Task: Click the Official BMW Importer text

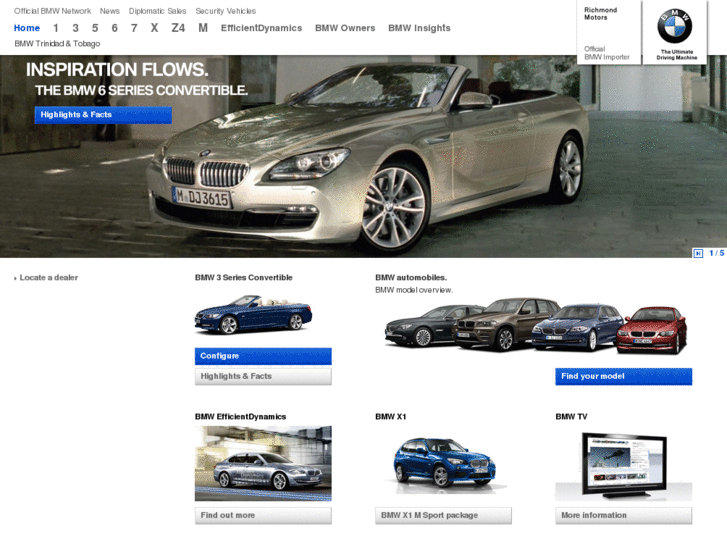Action: click(x=606, y=53)
